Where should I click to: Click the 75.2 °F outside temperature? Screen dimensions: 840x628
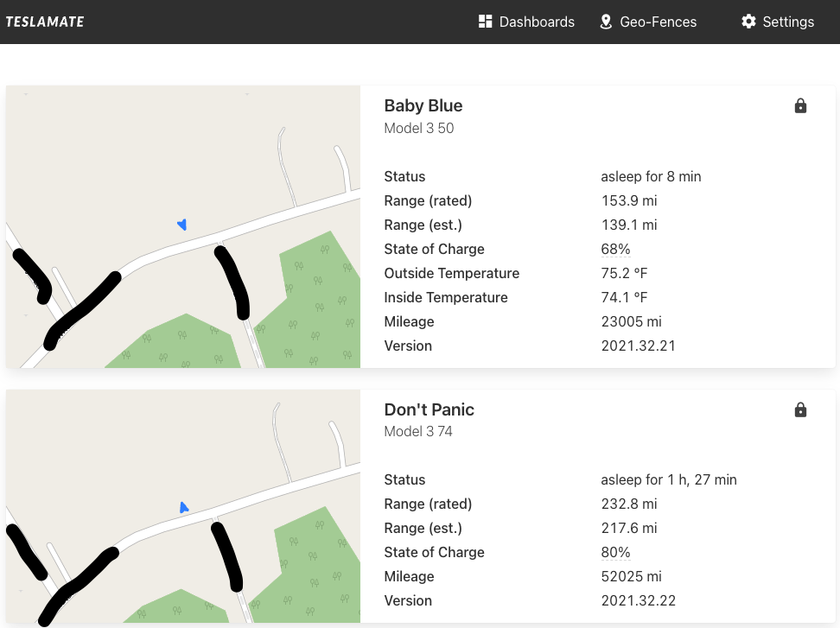pyautogui.click(x=624, y=274)
